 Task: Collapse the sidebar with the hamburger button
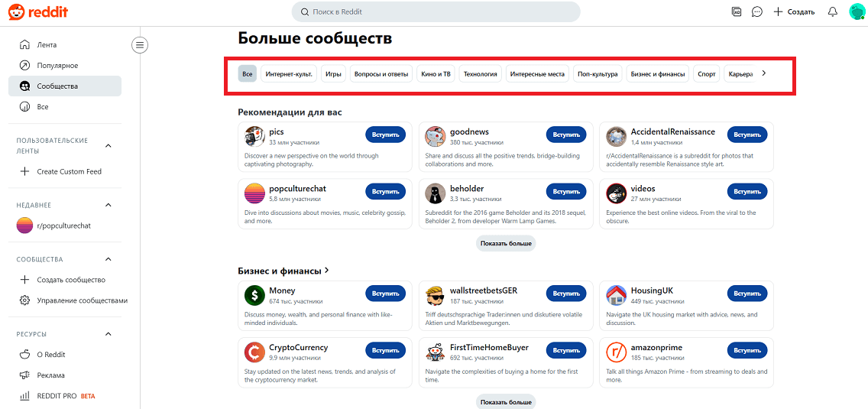[140, 45]
